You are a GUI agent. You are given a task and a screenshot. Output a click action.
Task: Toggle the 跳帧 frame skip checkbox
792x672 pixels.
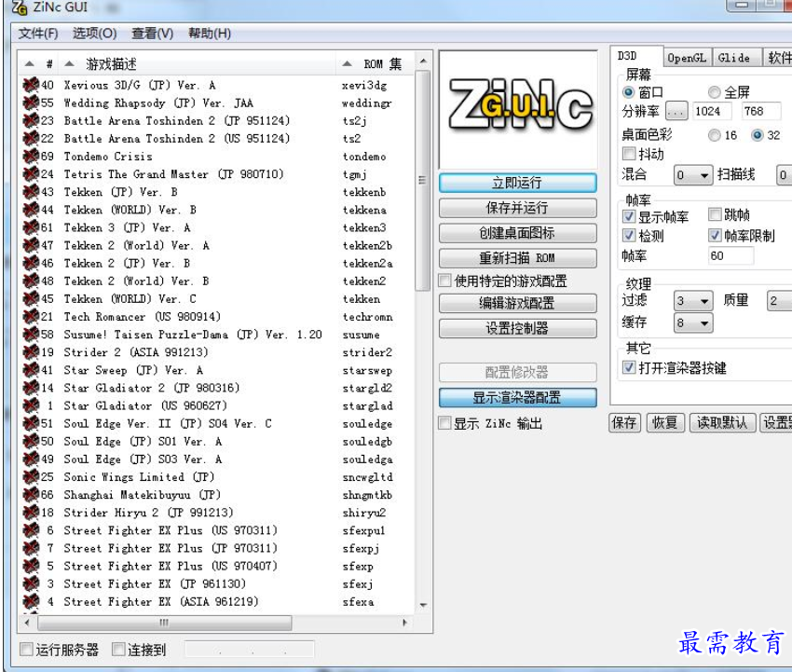tap(715, 214)
